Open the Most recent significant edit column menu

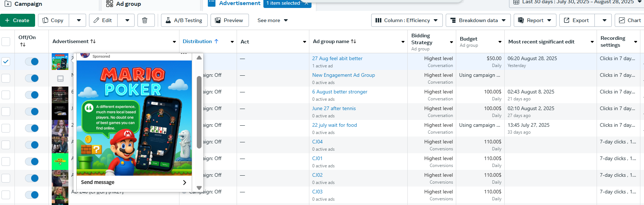click(x=592, y=42)
